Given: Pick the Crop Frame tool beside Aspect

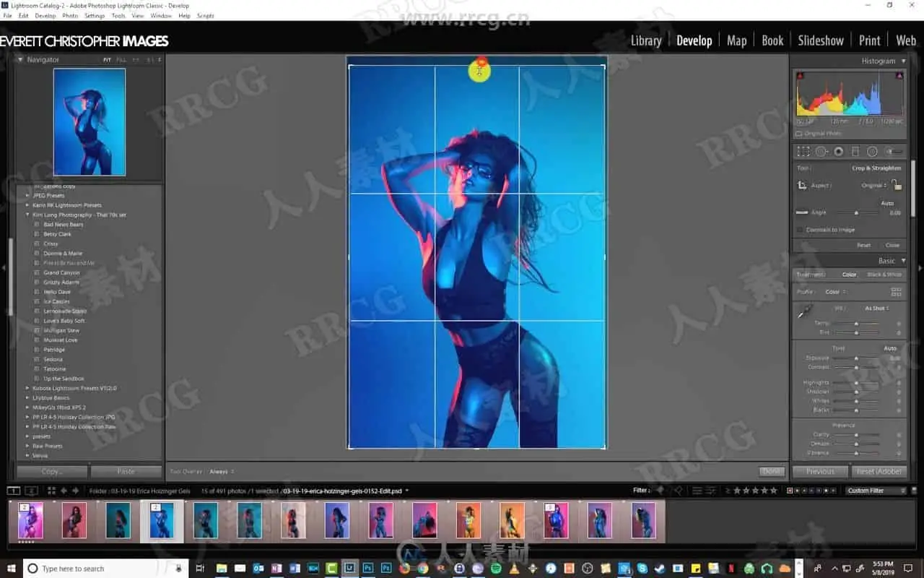Looking at the screenshot, I should [x=802, y=185].
